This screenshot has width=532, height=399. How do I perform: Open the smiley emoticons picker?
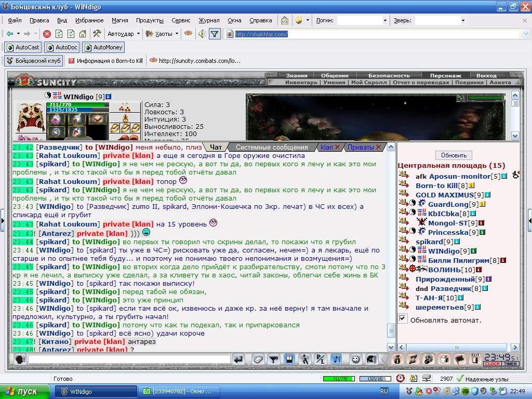[x=355, y=360]
